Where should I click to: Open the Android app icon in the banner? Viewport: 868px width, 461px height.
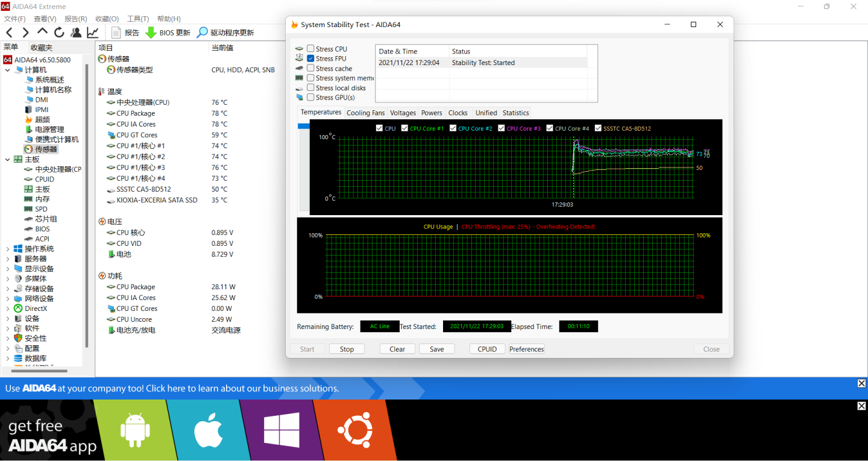[135, 430]
